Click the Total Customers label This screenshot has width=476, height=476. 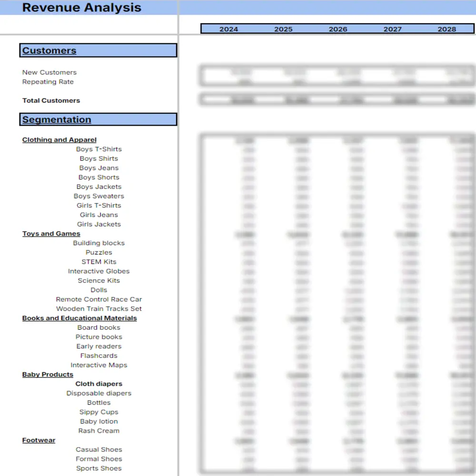(x=51, y=100)
